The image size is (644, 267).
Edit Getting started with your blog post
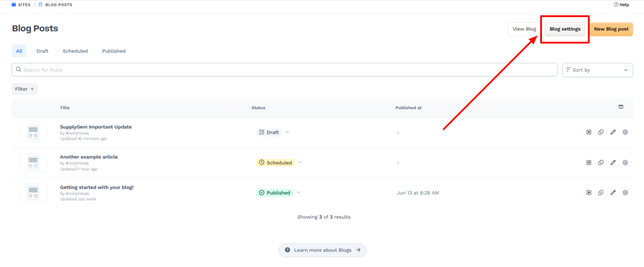click(x=613, y=193)
